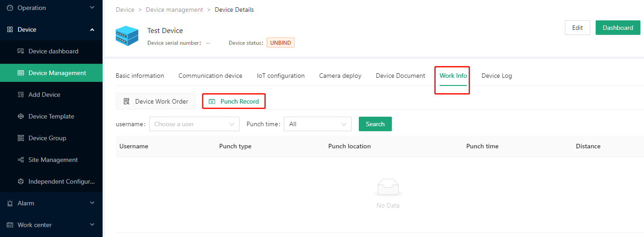Open the Punch time All dropdown
This screenshot has width=644, height=237.
point(318,124)
